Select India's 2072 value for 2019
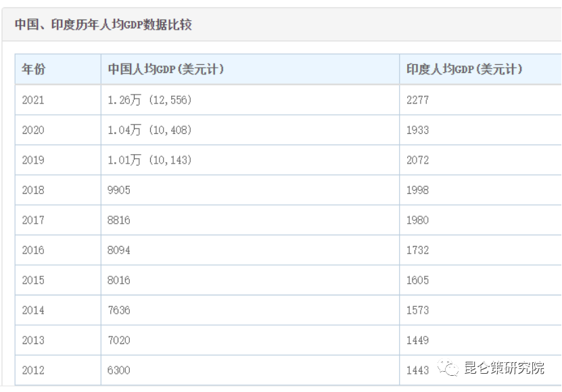 coord(417,160)
